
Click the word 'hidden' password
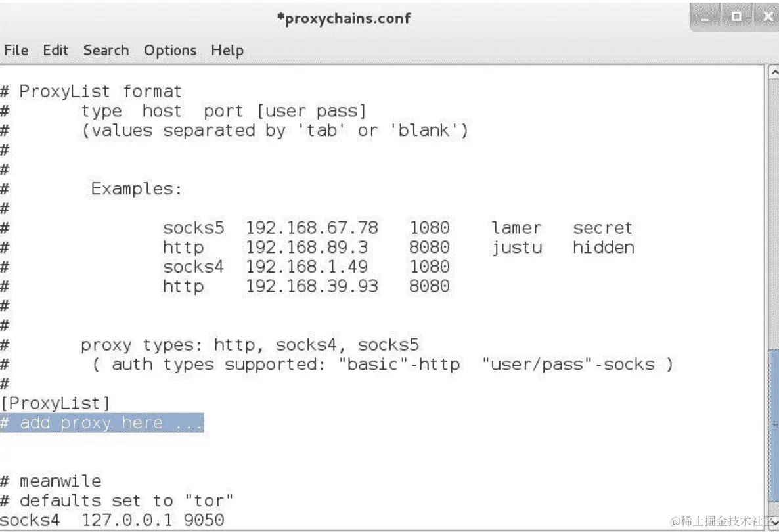(603, 247)
